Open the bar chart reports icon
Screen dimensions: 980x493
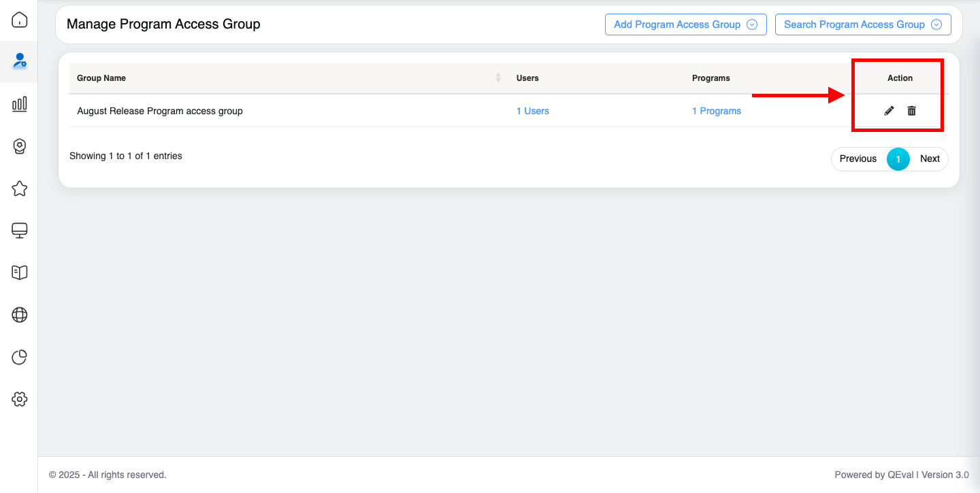20,103
